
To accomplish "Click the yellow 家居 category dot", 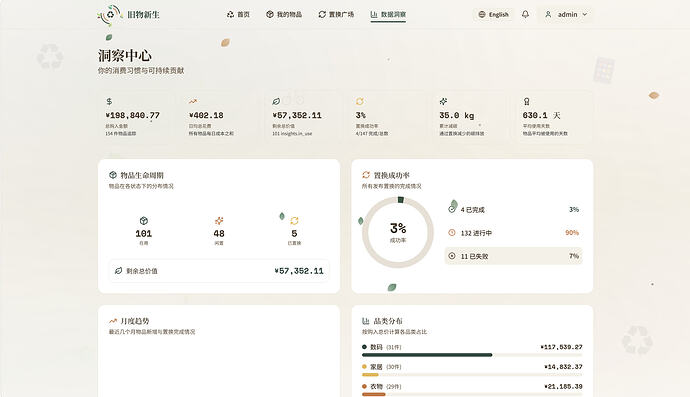I will tap(364, 367).
